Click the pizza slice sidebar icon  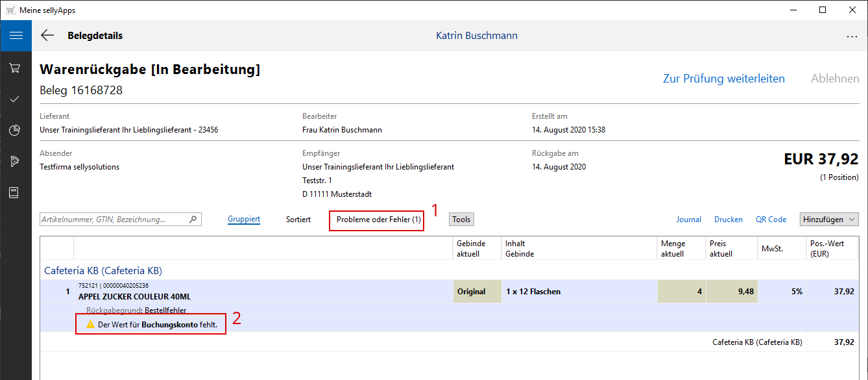pyautogui.click(x=15, y=161)
